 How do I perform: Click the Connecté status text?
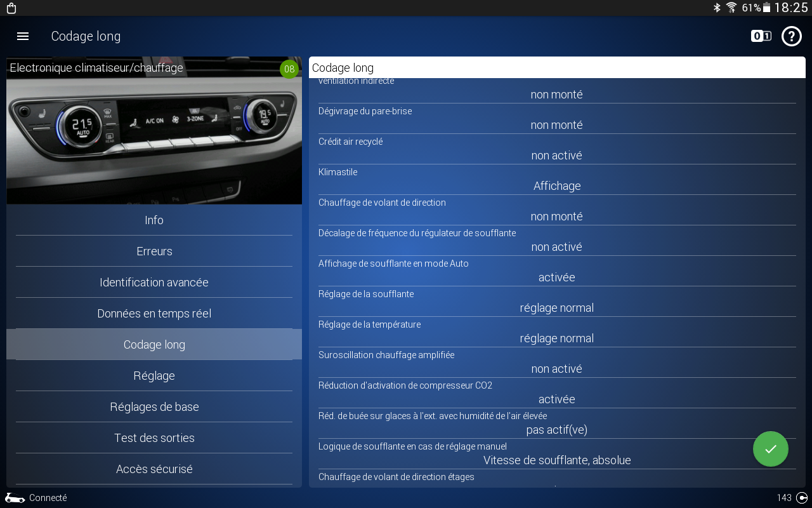[x=48, y=498]
